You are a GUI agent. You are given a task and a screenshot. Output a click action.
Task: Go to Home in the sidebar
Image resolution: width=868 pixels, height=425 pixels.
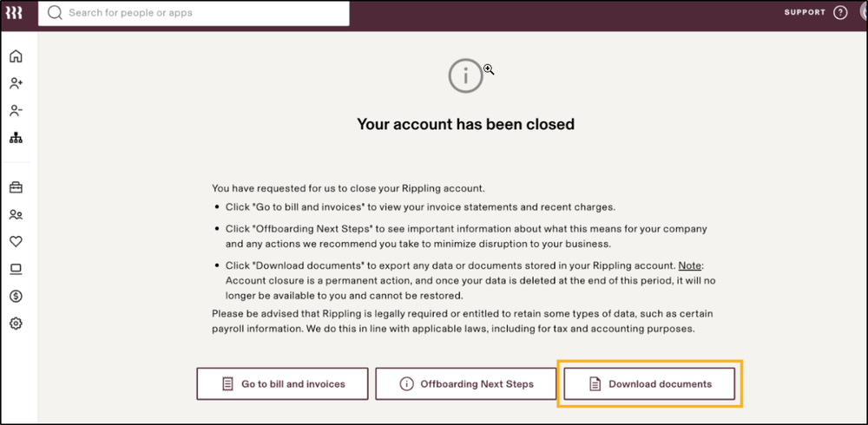coord(16,56)
